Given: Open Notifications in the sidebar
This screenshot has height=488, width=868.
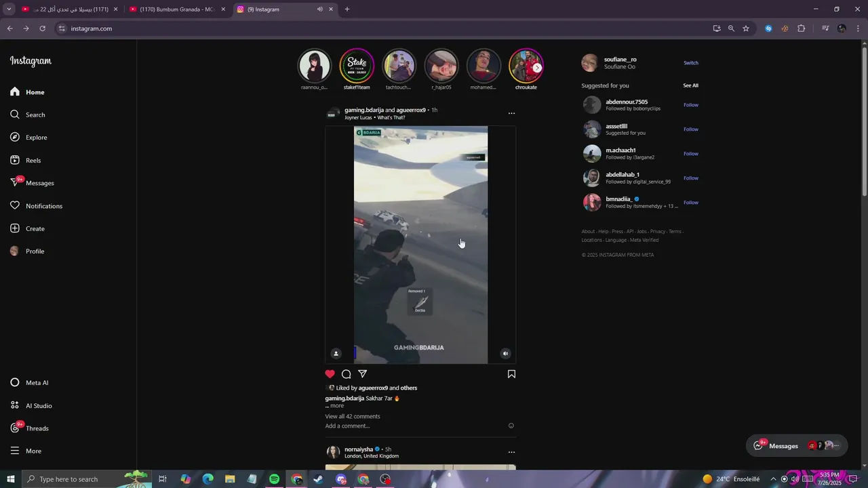Looking at the screenshot, I should pos(36,206).
